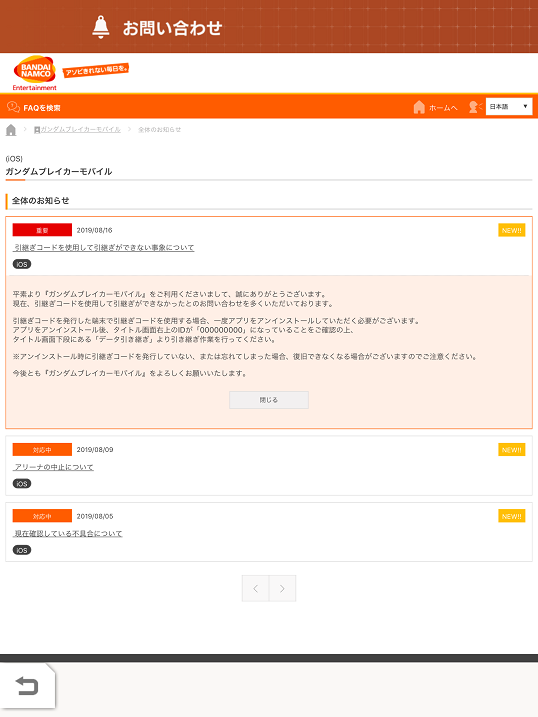This screenshot has height=717, width=538.
Task: Click the language person icon
Action: pos(475,107)
